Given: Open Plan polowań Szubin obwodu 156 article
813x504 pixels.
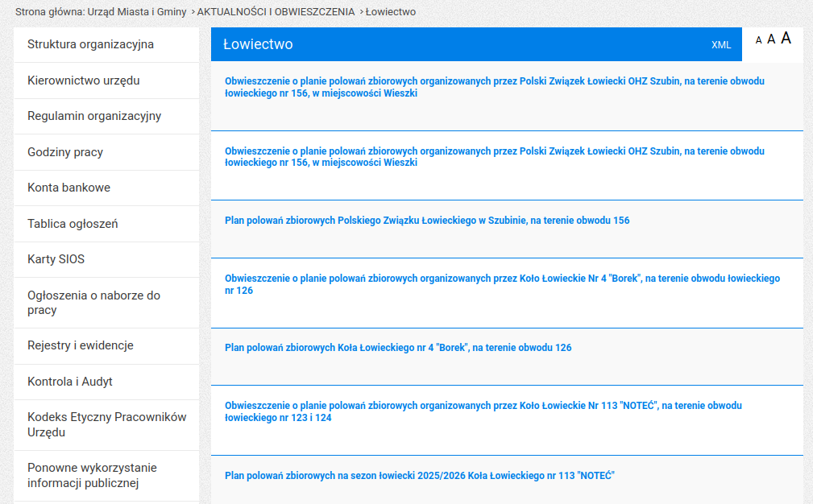Looking at the screenshot, I should point(427,221).
